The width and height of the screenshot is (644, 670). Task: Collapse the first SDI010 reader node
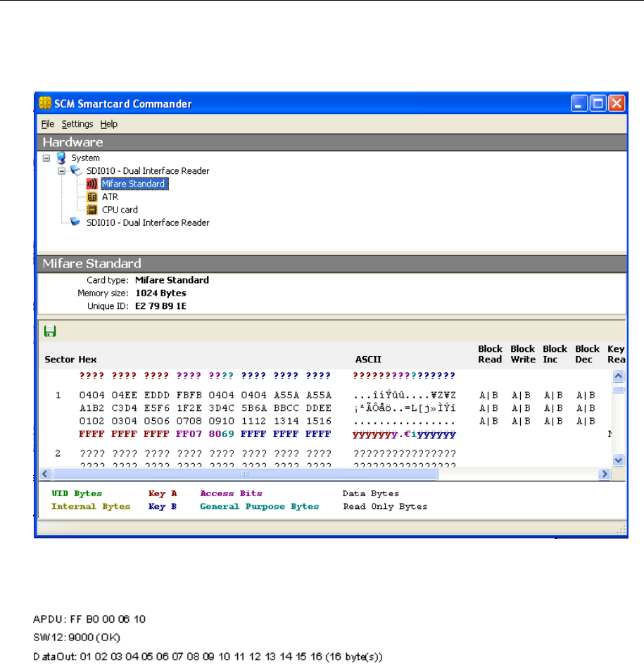[62, 171]
